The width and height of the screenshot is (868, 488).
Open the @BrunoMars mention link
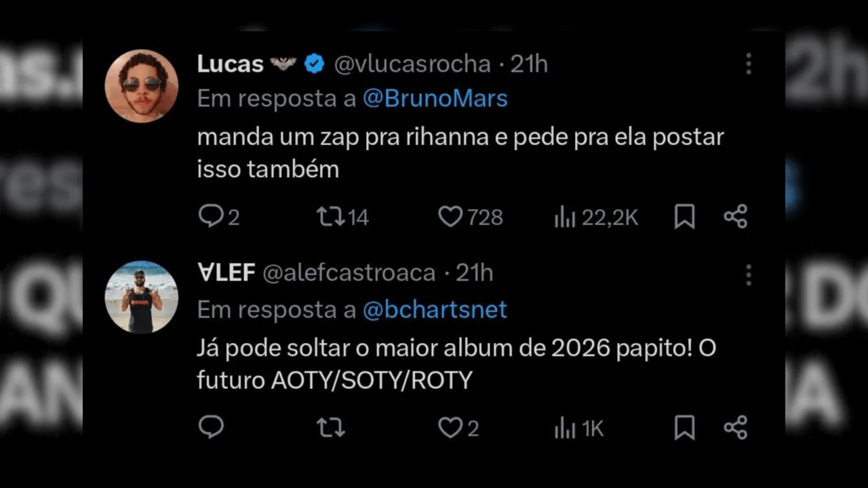(435, 99)
